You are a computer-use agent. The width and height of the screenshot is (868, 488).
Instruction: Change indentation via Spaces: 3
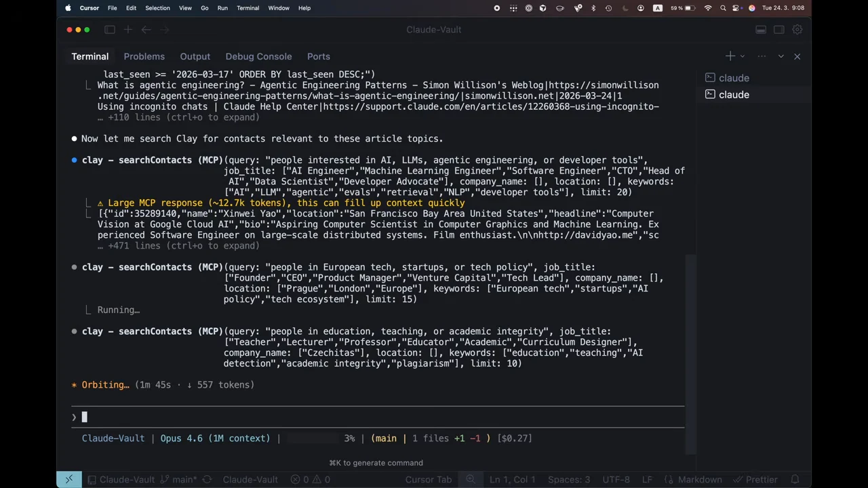pyautogui.click(x=569, y=479)
